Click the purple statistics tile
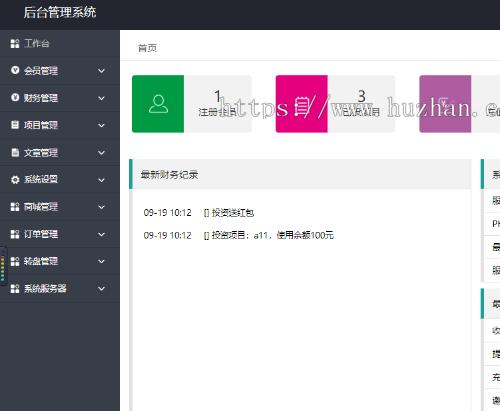 click(445, 104)
